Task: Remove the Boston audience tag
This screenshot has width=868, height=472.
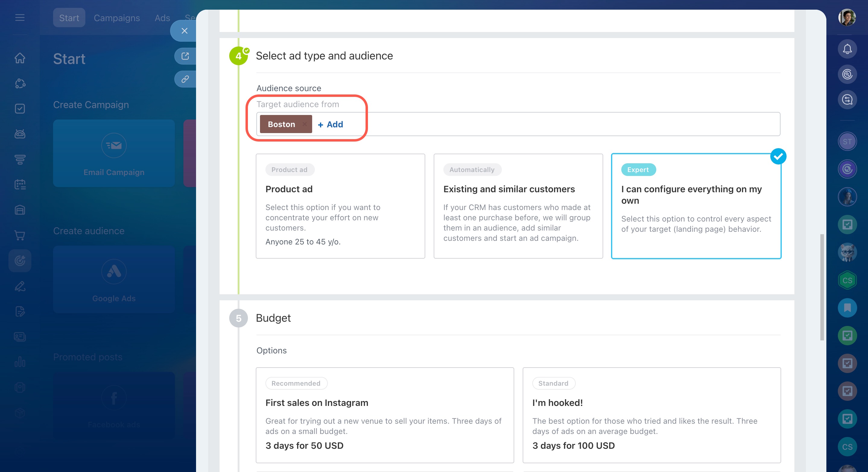Action: (305, 124)
